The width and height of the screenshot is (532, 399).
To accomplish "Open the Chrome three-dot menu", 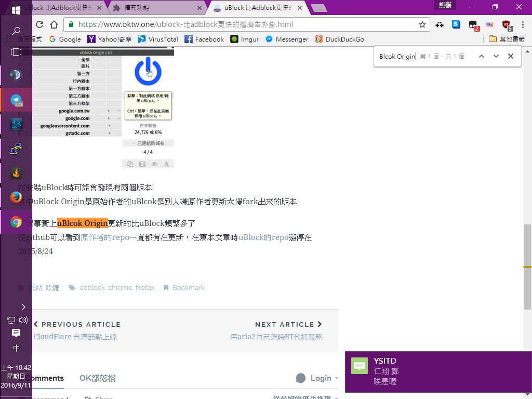I will click(523, 24).
